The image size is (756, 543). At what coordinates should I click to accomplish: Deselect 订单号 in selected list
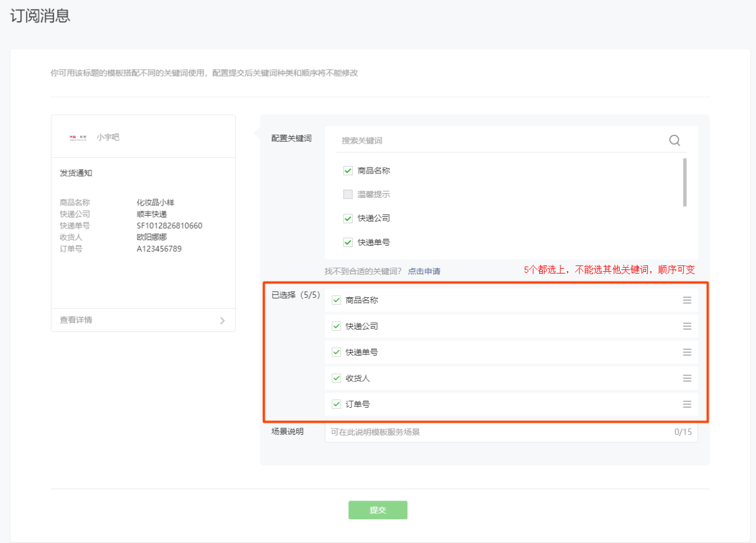337,404
